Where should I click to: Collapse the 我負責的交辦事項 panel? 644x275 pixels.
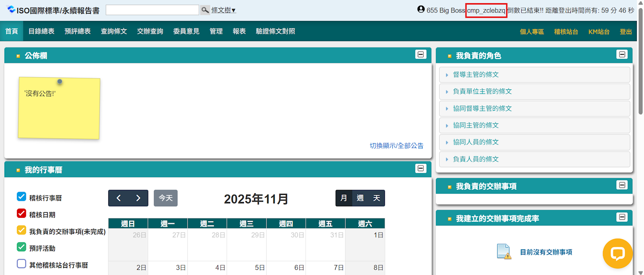pyautogui.click(x=622, y=185)
